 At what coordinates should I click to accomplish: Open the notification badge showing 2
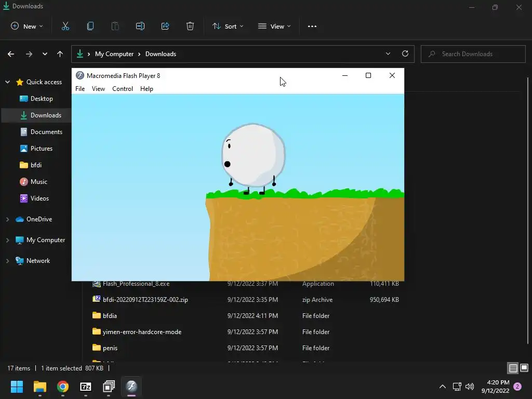(517, 387)
